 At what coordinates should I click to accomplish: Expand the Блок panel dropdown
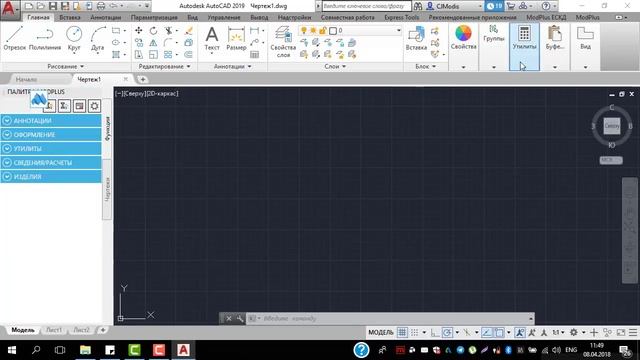click(x=426, y=66)
